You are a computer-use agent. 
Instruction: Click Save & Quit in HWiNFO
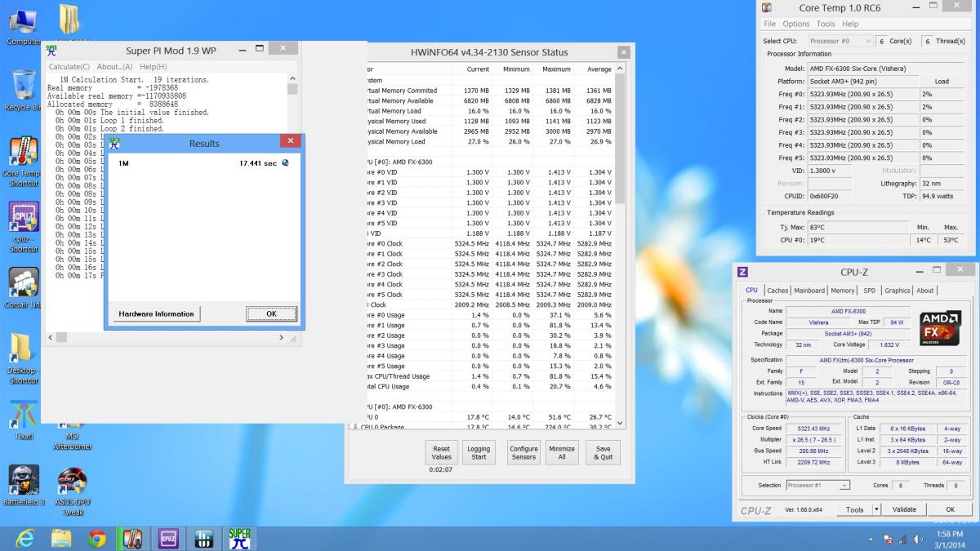pyautogui.click(x=604, y=453)
